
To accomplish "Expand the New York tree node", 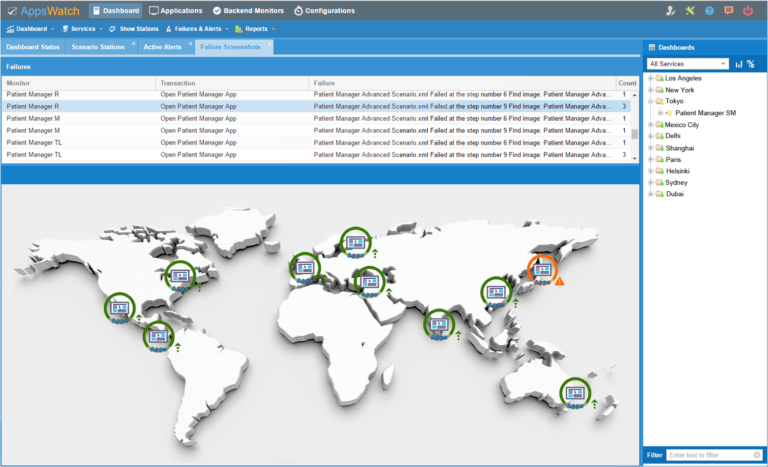I will (x=651, y=90).
